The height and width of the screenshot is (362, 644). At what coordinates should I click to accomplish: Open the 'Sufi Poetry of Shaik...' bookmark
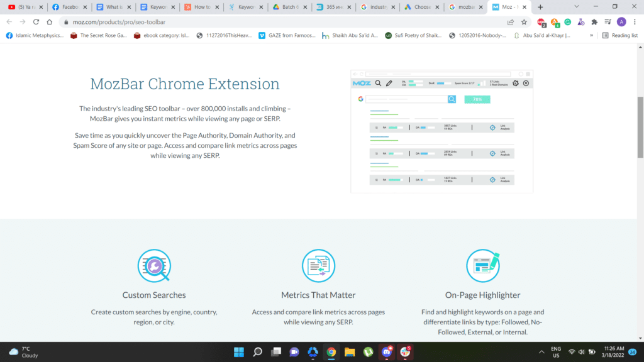(413, 36)
